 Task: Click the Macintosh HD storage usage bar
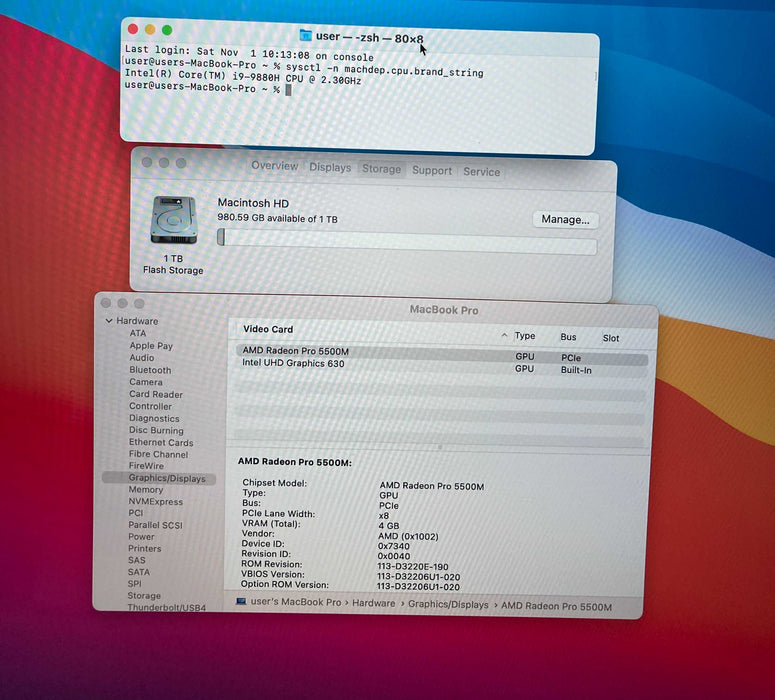click(407, 242)
